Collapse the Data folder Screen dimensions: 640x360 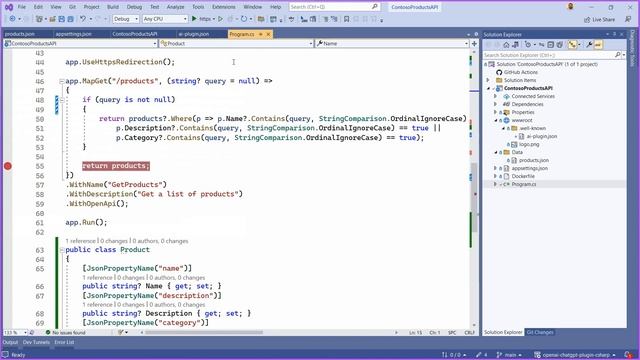pyautogui.click(x=496, y=152)
